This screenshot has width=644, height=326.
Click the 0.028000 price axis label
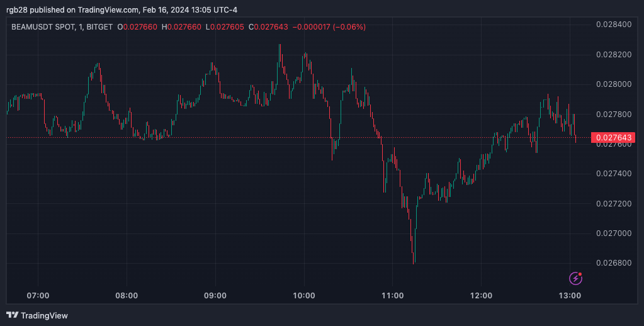click(x=614, y=84)
